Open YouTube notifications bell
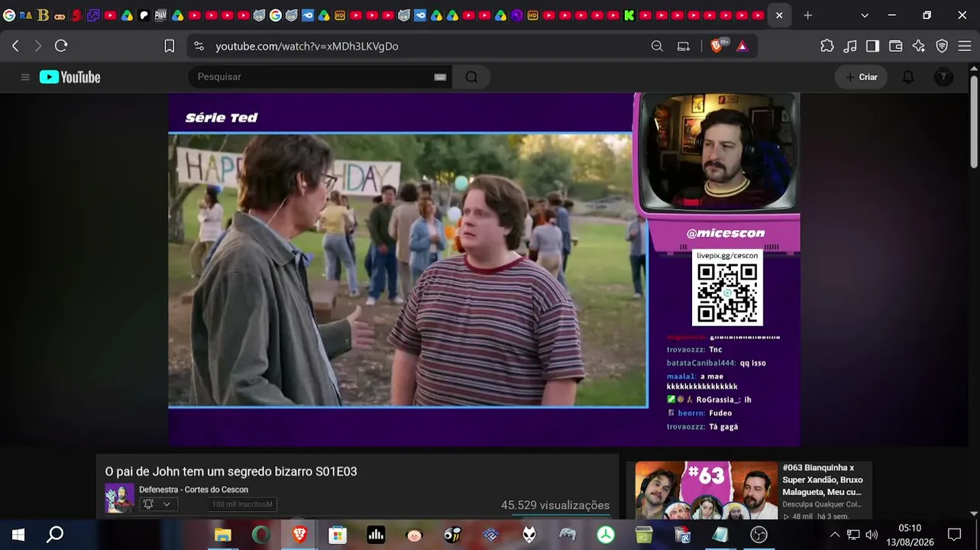Screen dimensions: 980x550 coord(908,77)
